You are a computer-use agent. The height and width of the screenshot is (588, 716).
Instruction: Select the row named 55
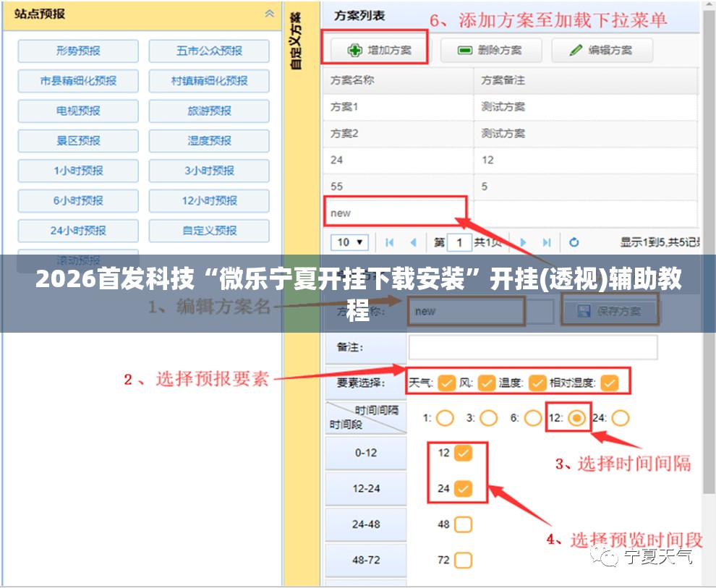pos(510,187)
